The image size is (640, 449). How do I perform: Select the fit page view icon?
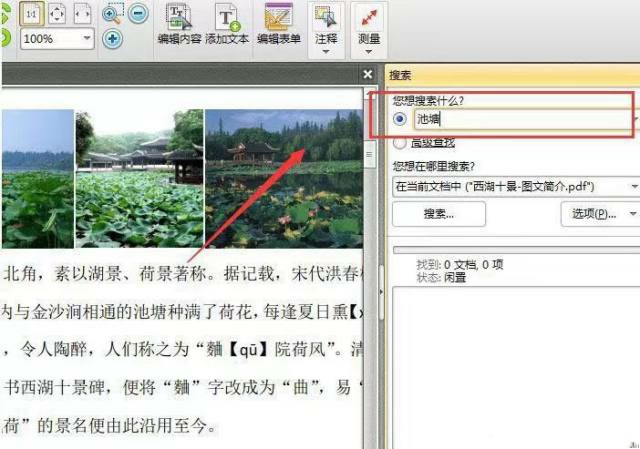click(57, 14)
